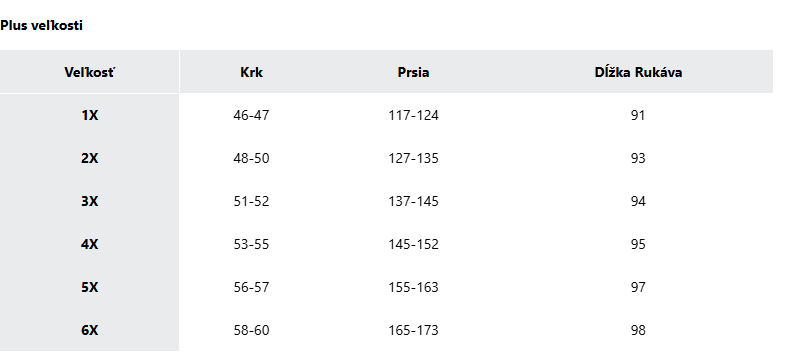Click the 51-52 neck value
This screenshot has width=801, height=363.
pos(251,201)
